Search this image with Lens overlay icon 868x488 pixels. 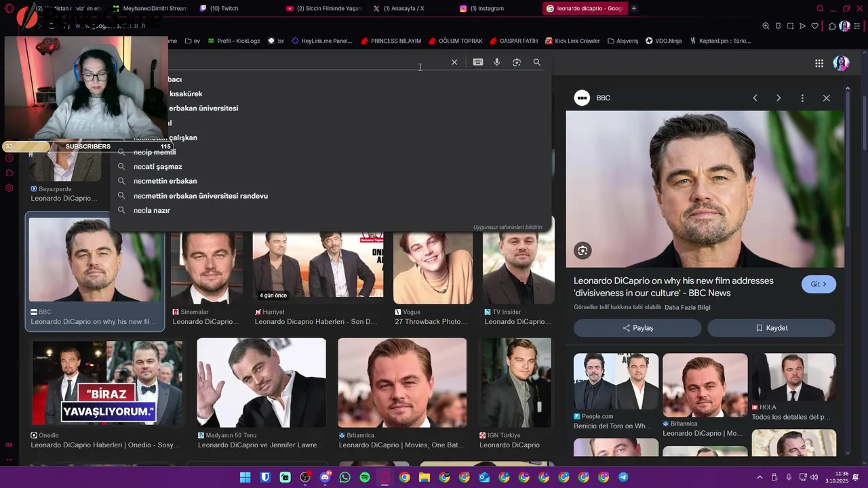click(x=583, y=251)
